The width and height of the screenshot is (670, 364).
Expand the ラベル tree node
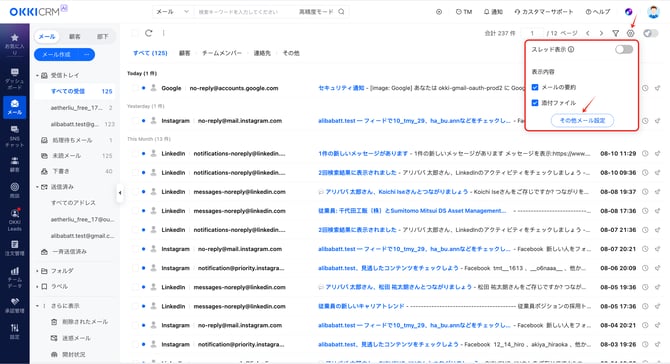click(x=37, y=287)
